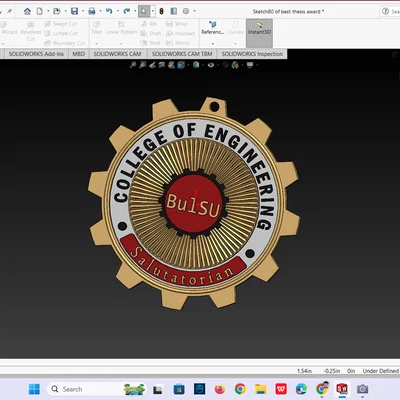Select the Reference Geometry tool
400x400 pixels.
click(x=212, y=28)
